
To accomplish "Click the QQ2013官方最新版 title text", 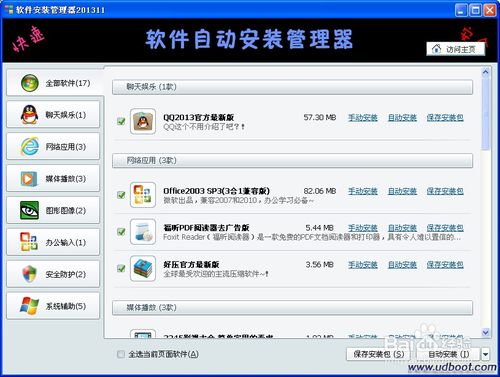I will tap(198, 117).
